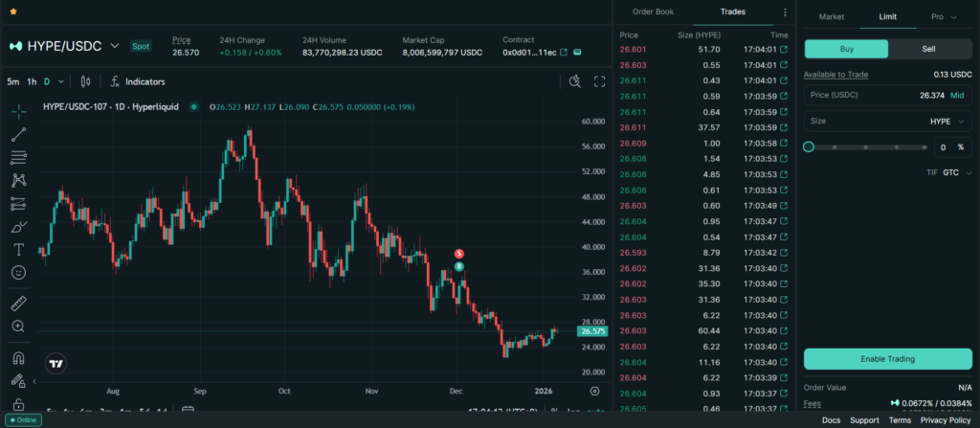The image size is (980, 428).
Task: Click the order size slider handle
Action: 809,146
